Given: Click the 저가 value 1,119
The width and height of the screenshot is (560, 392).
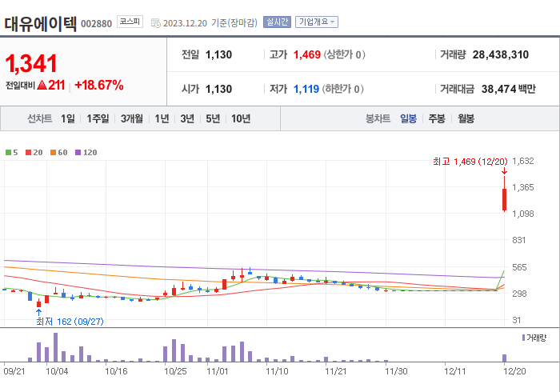Looking at the screenshot, I should [306, 89].
